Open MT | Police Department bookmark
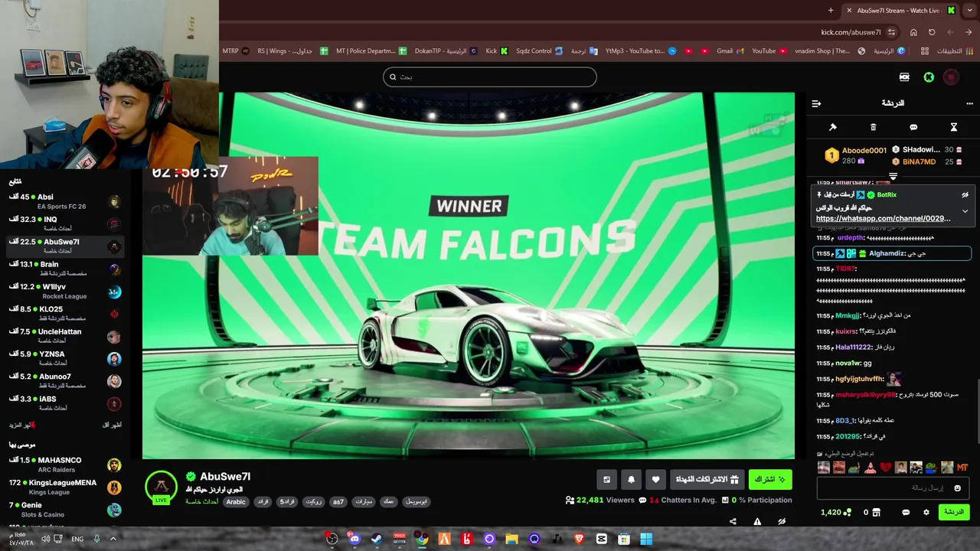The width and height of the screenshot is (980, 551). click(371, 51)
